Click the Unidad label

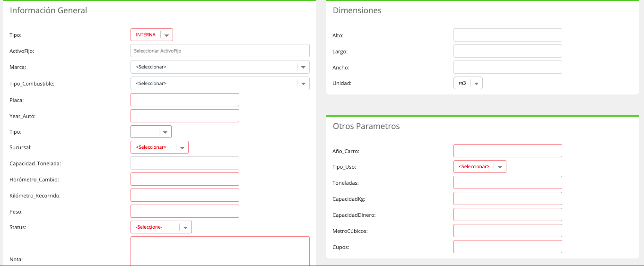click(342, 83)
